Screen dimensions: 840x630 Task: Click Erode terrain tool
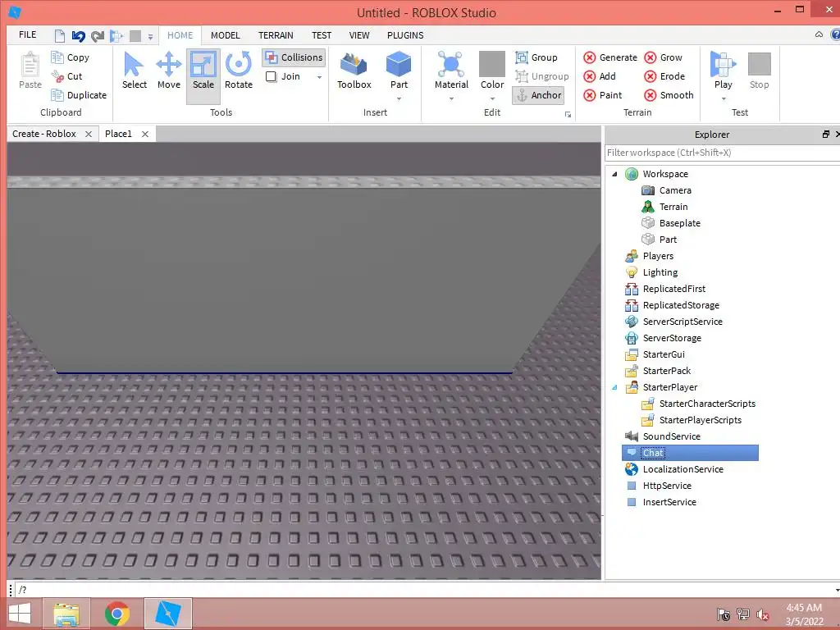[664, 76]
